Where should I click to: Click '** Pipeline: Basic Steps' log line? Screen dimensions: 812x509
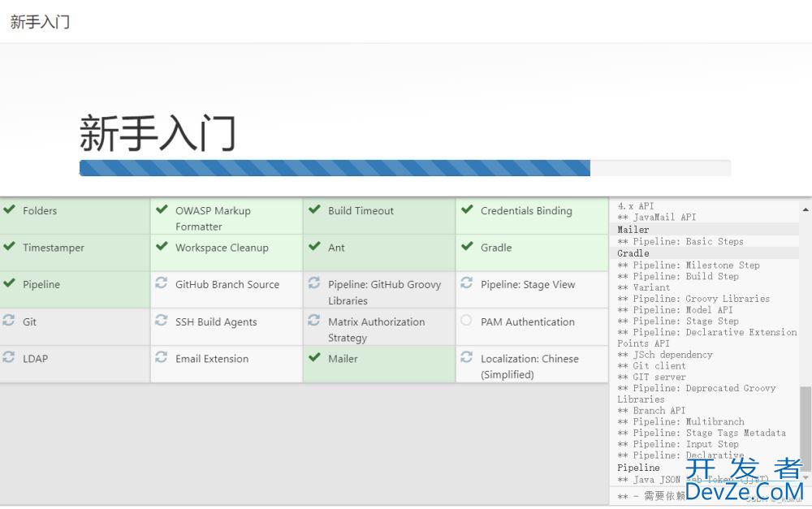(680, 241)
